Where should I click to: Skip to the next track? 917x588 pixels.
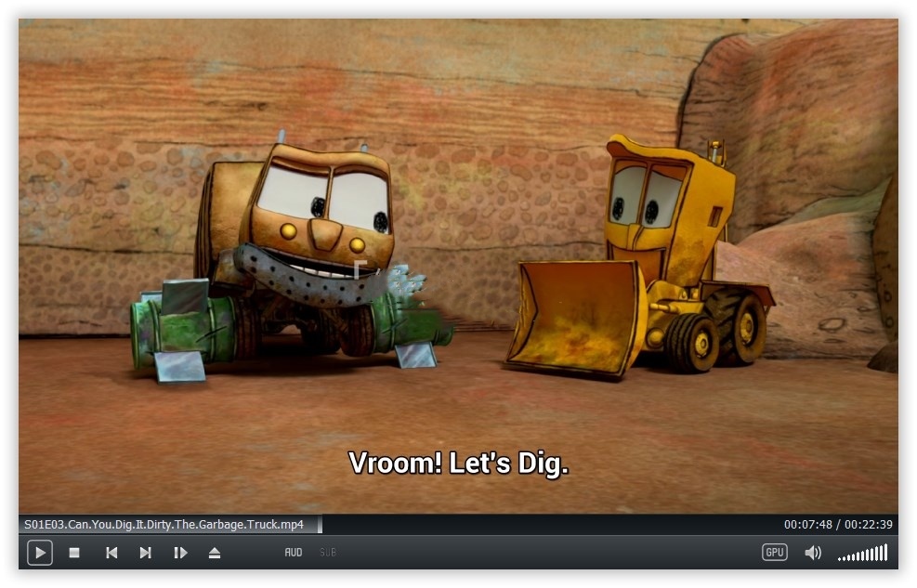tap(146, 553)
